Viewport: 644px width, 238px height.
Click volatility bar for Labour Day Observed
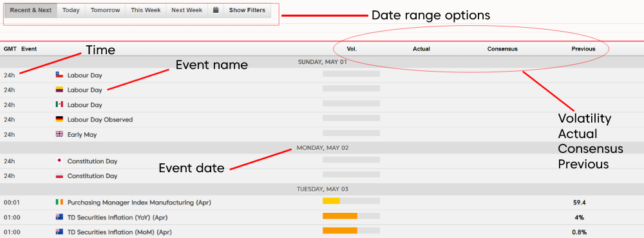click(x=351, y=118)
